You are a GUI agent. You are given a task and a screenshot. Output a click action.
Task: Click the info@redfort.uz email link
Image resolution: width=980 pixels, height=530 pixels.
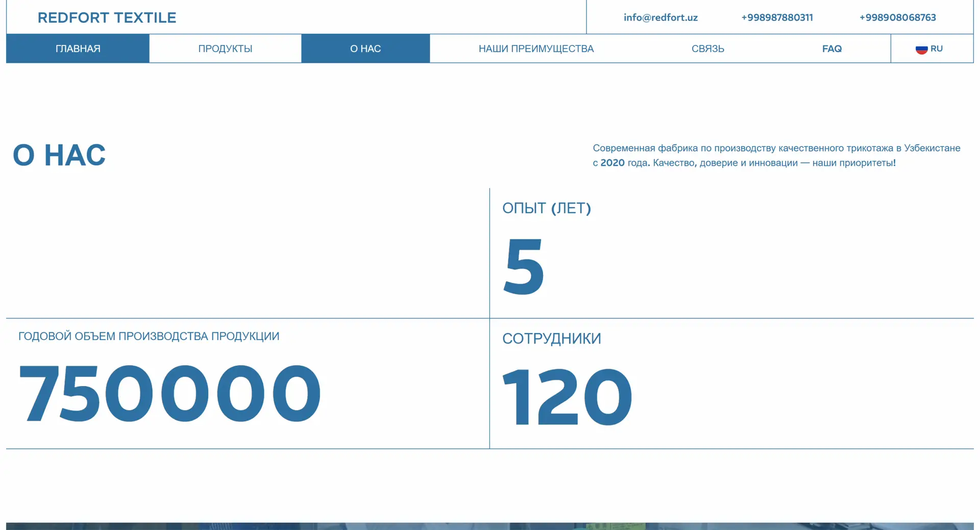tap(660, 17)
